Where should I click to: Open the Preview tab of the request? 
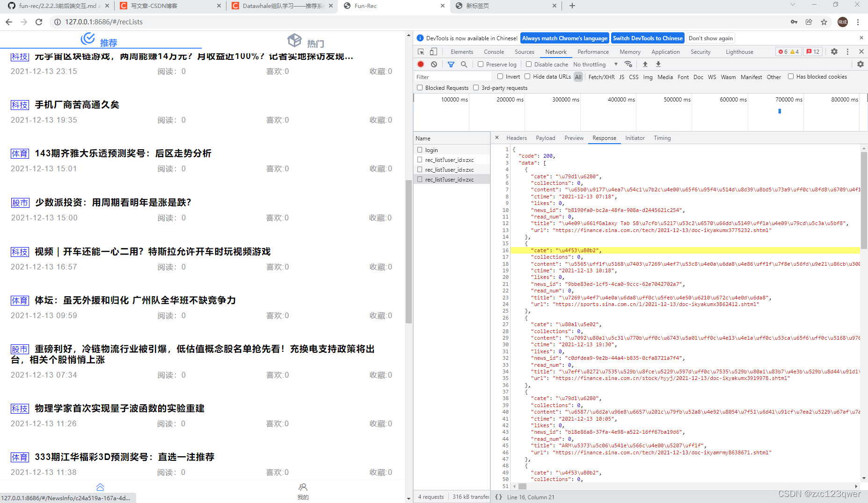pyautogui.click(x=574, y=138)
